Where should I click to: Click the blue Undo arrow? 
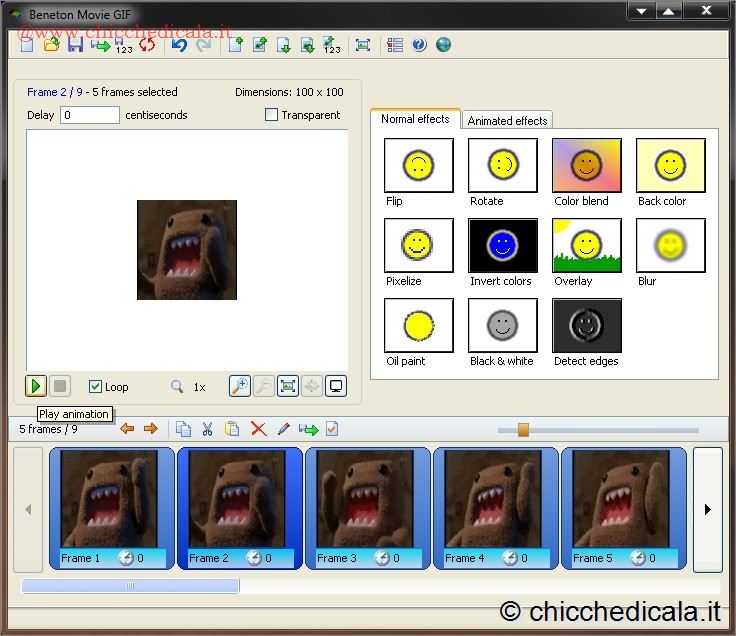pyautogui.click(x=179, y=45)
